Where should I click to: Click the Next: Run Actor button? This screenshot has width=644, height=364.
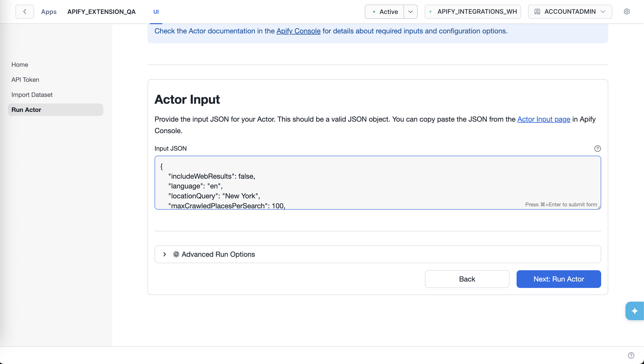pos(559,279)
